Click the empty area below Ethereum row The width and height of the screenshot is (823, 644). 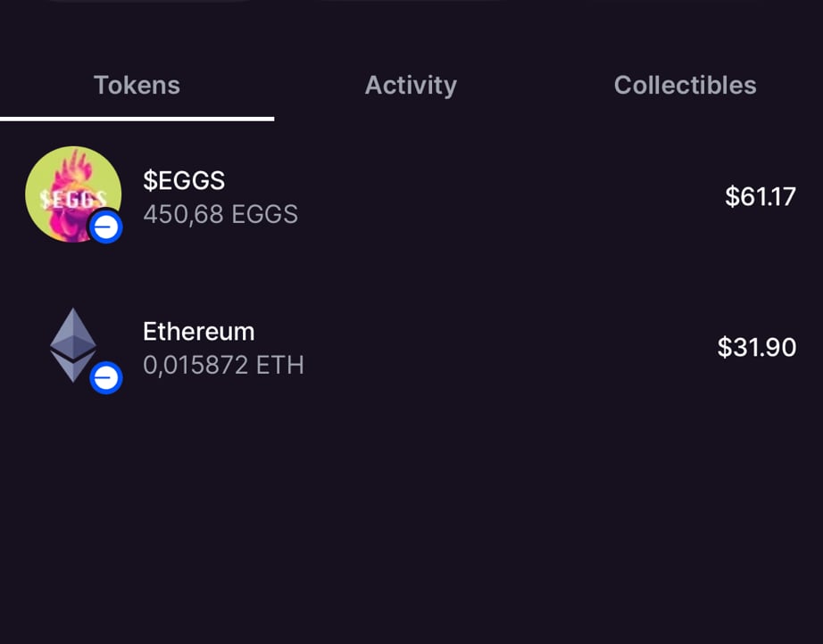[411, 517]
